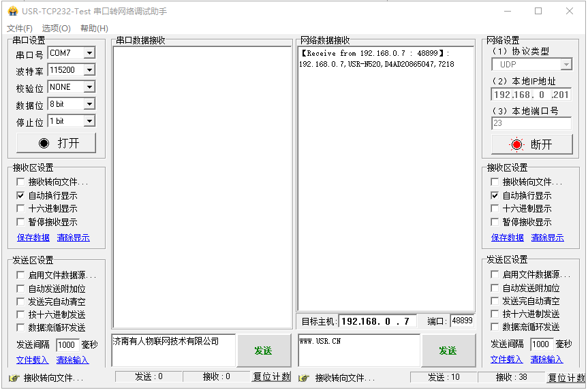Click the serial 发送 button

pos(264,351)
